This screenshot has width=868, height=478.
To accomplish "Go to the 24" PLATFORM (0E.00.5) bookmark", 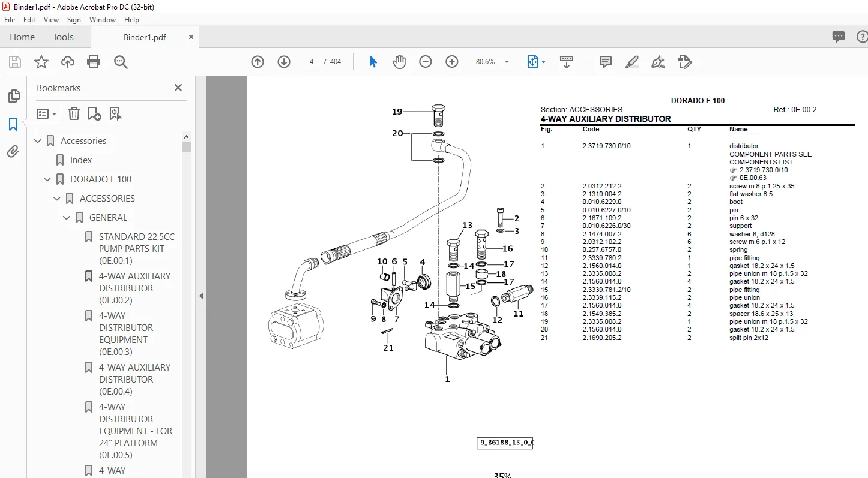I will click(136, 431).
